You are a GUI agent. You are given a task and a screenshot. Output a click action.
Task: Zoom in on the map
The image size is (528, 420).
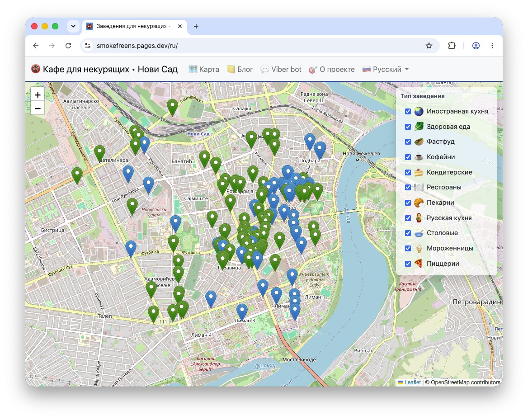coord(38,94)
